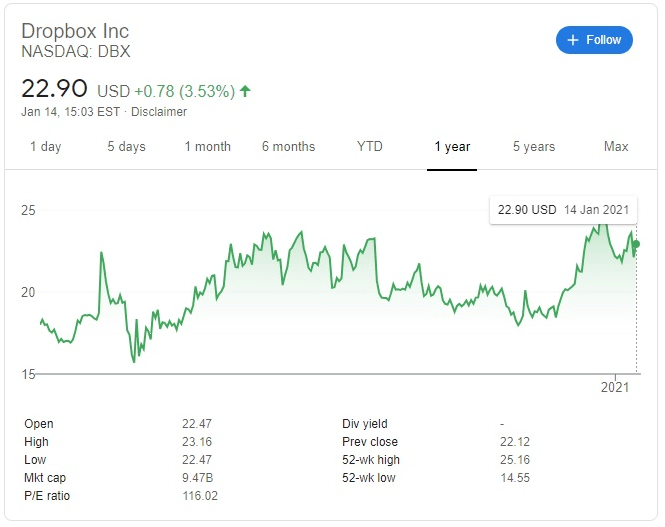The width and height of the screenshot is (665, 527).
Task: Click the Mkt cap value 9.47B
Action: [198, 478]
